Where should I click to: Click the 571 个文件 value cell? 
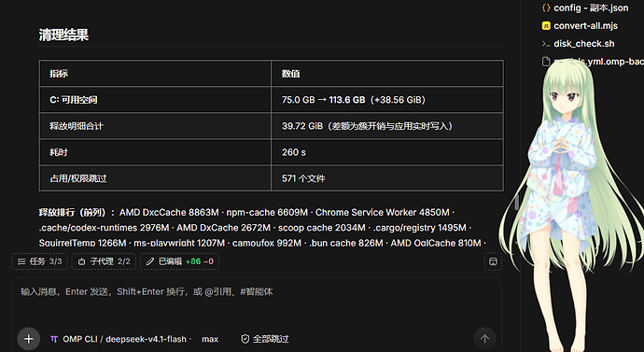click(387, 178)
